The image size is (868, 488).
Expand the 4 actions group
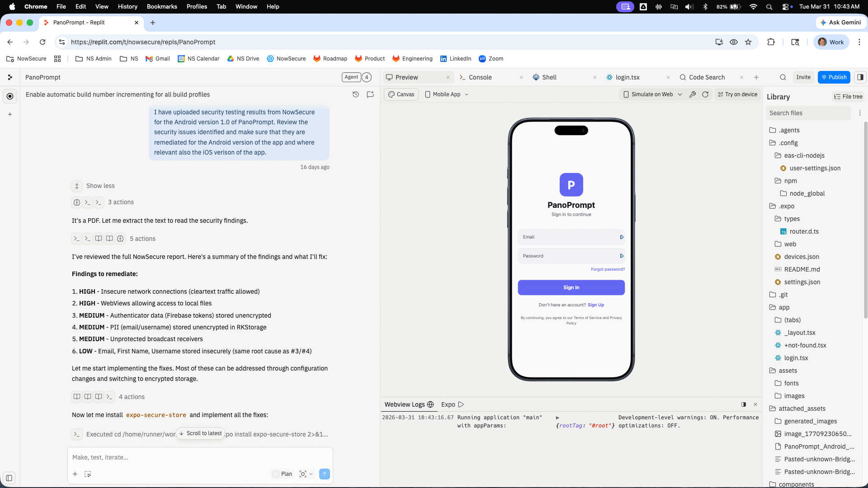(108, 397)
